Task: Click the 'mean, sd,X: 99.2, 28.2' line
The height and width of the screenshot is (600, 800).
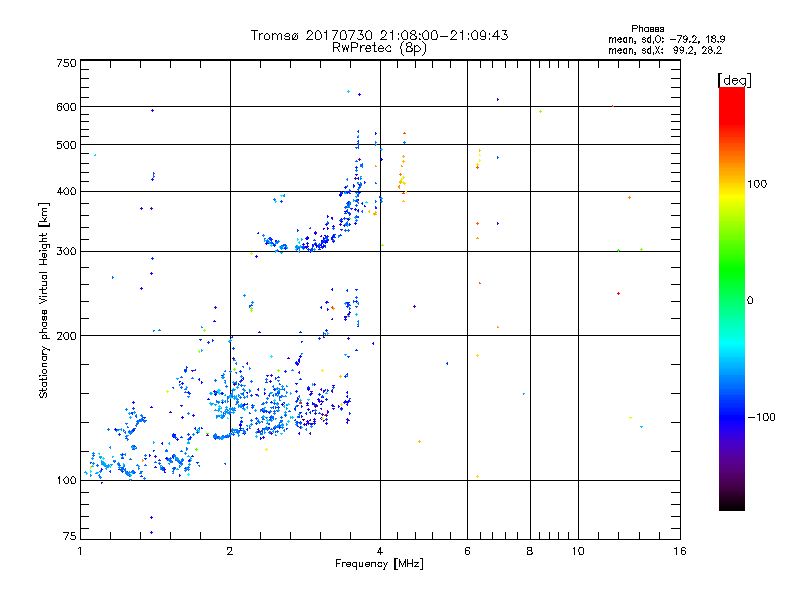Action: [x=665, y=50]
